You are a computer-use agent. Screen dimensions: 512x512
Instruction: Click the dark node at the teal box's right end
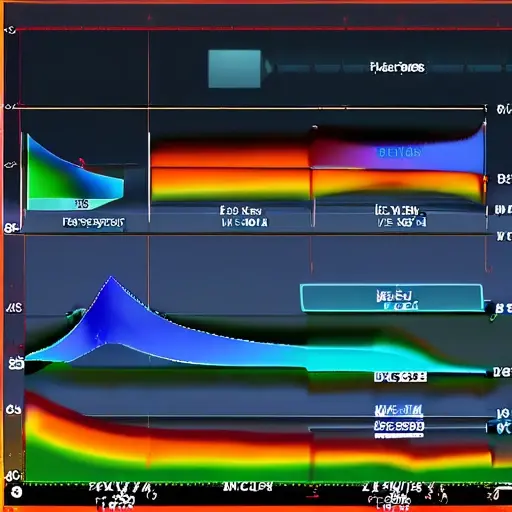click(x=490, y=308)
